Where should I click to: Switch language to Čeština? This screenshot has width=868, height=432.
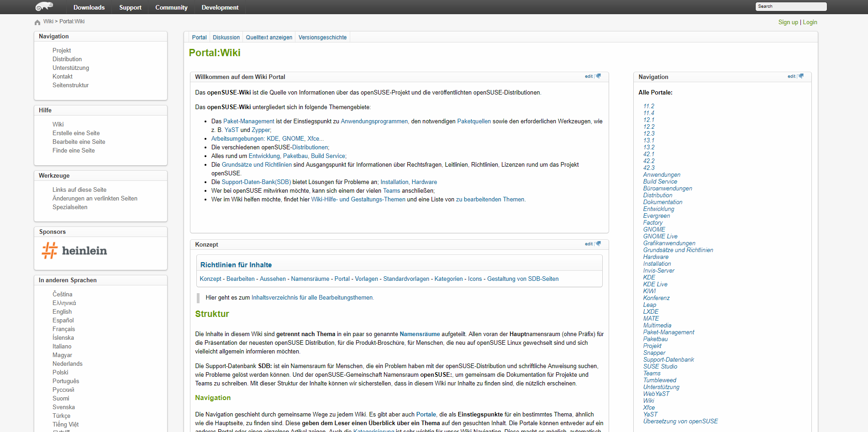coord(62,295)
